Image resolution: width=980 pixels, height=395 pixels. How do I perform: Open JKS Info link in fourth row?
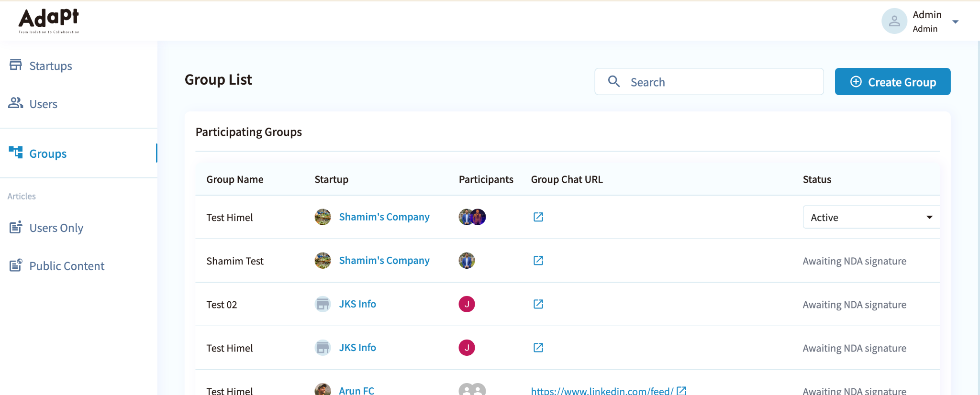pos(357,348)
